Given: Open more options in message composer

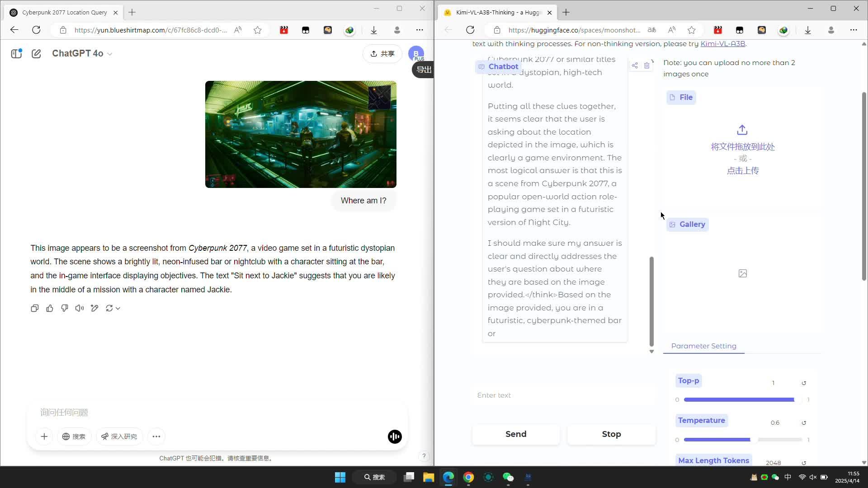Looking at the screenshot, I should coord(156,436).
